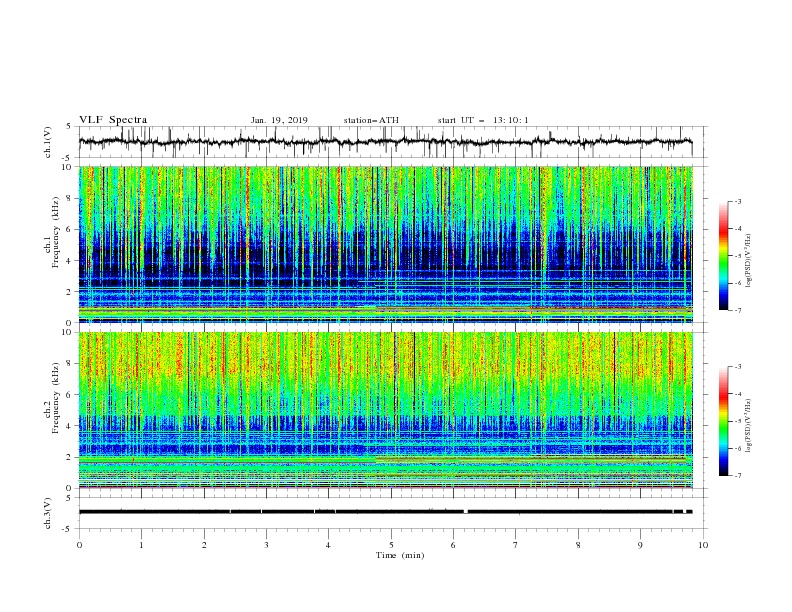Click the "VLF Spectra" plot title
The width and height of the screenshot is (792, 612).
pyautogui.click(x=113, y=120)
